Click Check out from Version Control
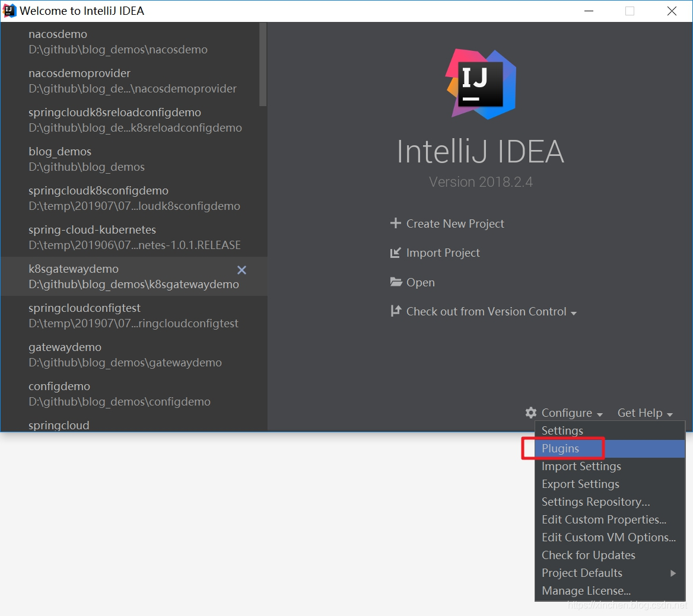Screen dimensions: 693x616 point(486,312)
